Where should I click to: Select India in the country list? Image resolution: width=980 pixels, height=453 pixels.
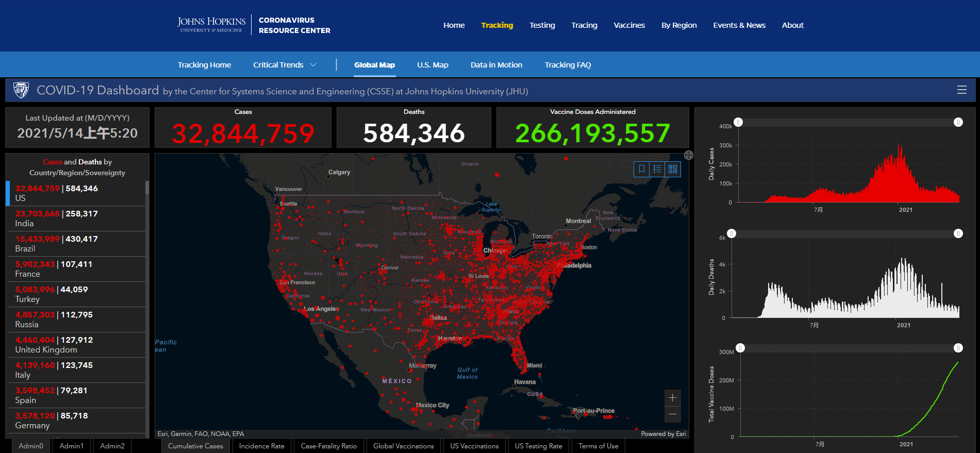pyautogui.click(x=76, y=219)
